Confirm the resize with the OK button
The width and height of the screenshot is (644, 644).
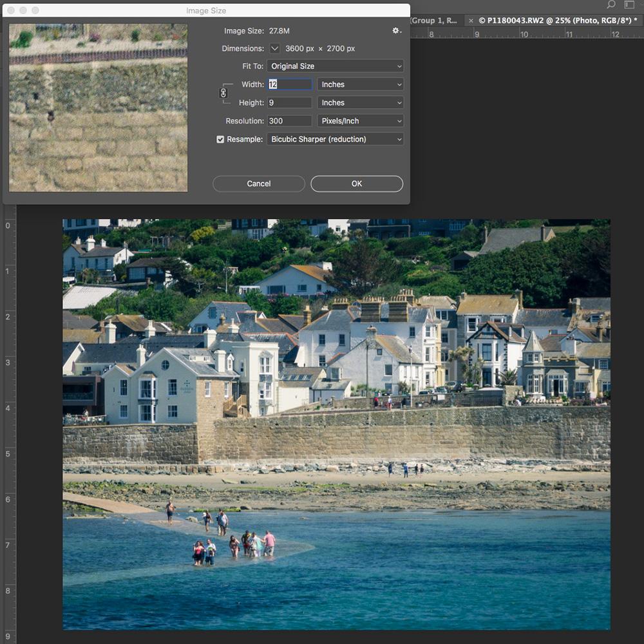pos(357,184)
